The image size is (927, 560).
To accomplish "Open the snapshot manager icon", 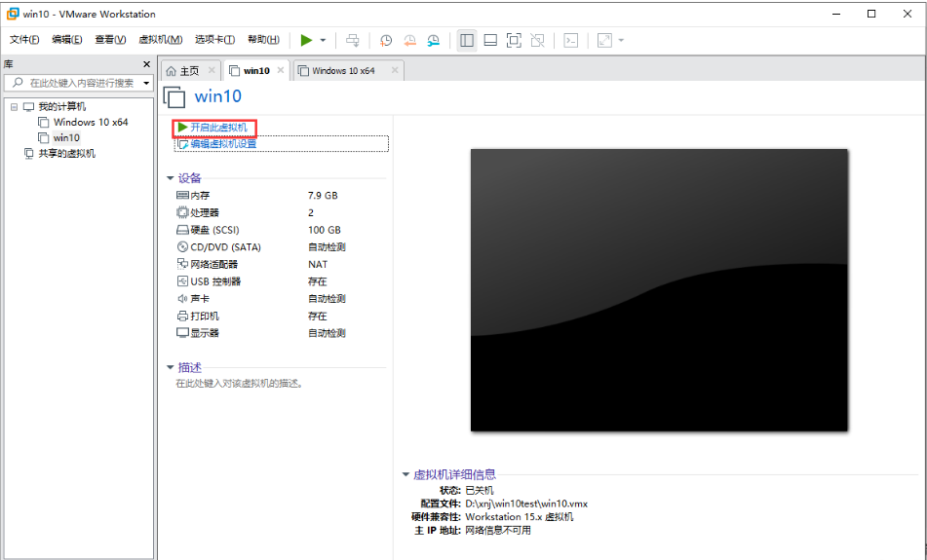I will pos(434,40).
